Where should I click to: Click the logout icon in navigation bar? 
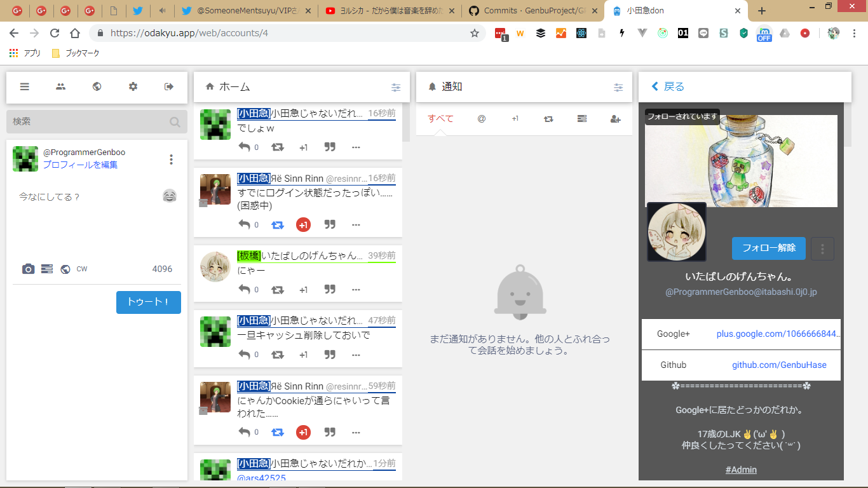pos(169,87)
